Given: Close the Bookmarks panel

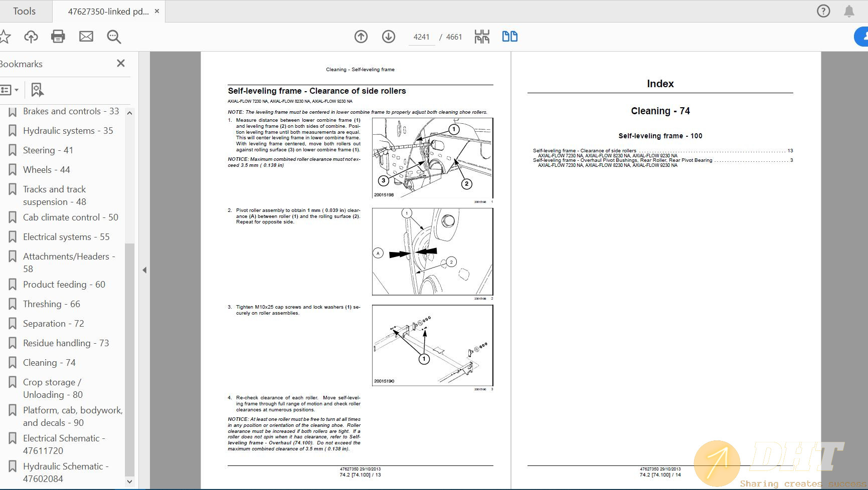Looking at the screenshot, I should pos(121,63).
